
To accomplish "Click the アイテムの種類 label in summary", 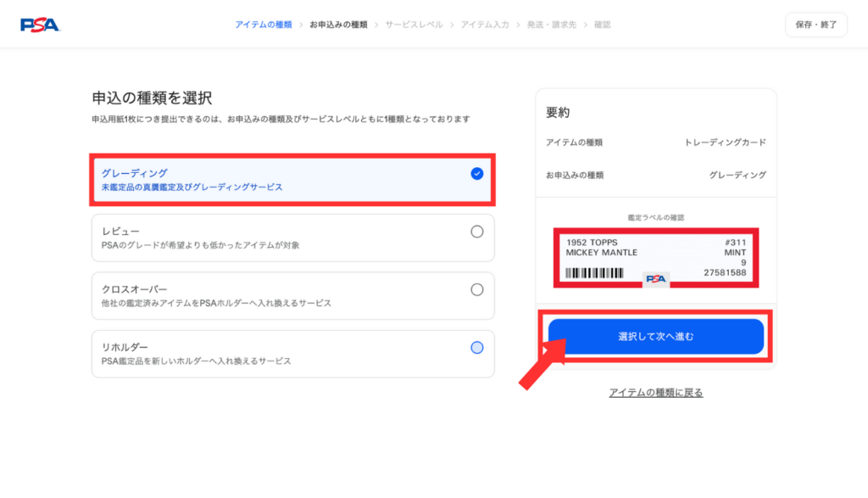I will 574,143.
